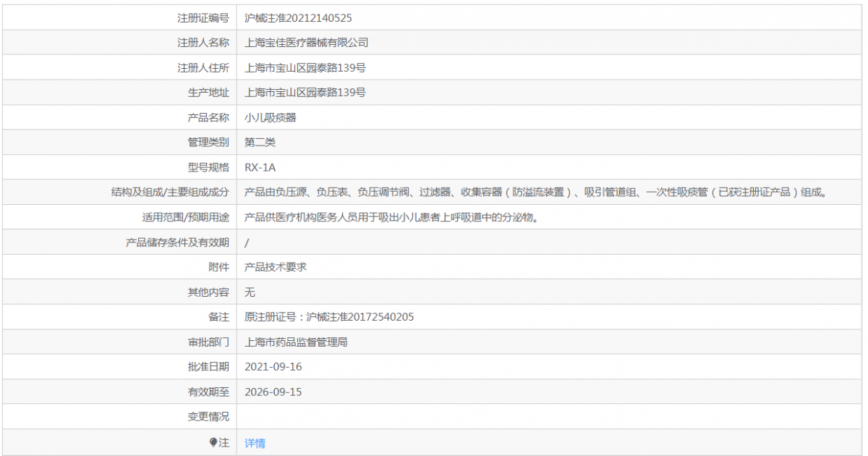Click the 其他内容 label
868x456 pixels.
(208, 292)
